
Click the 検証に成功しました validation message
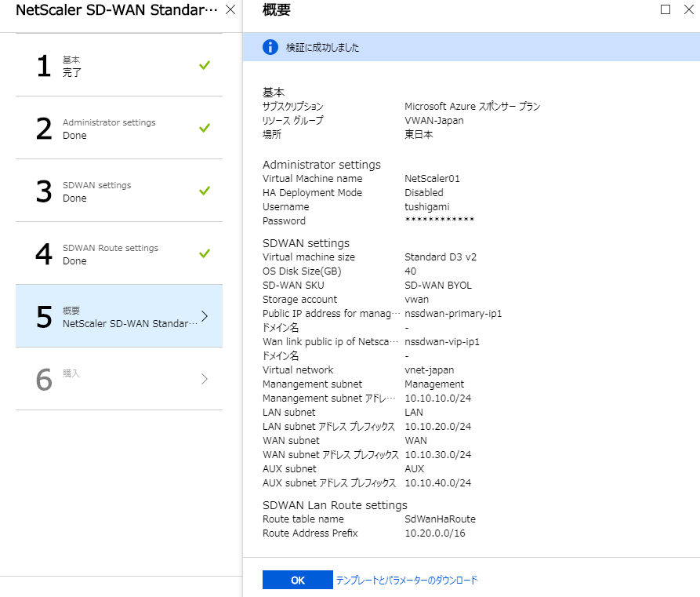(322, 47)
